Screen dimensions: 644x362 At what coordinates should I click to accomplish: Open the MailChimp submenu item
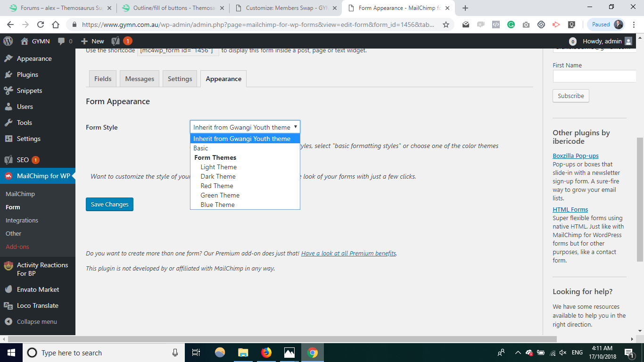(x=20, y=194)
